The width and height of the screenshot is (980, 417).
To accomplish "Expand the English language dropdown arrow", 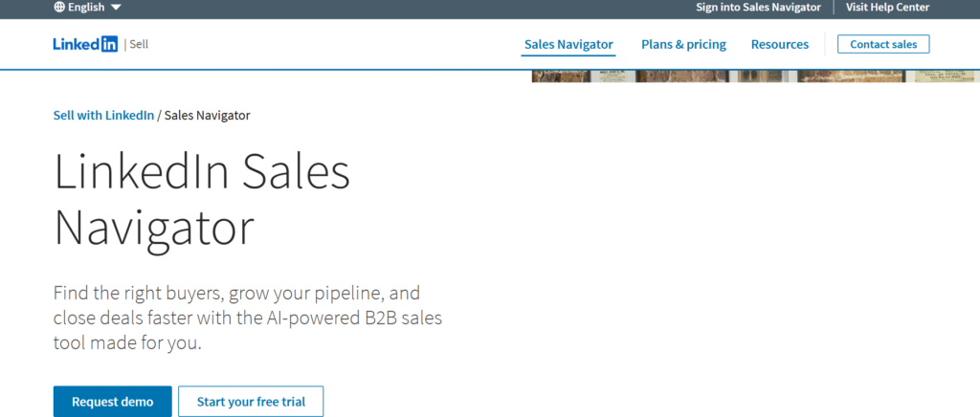I will (116, 8).
